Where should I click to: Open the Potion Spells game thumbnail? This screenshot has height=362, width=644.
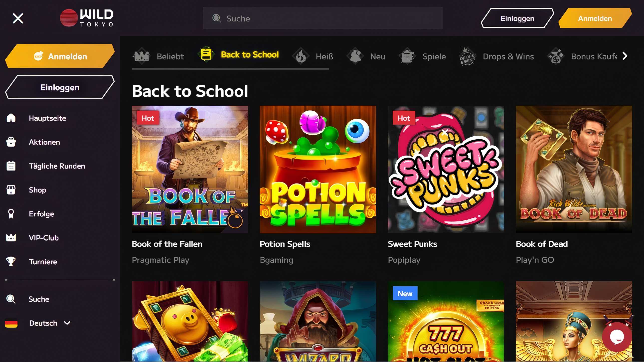318,170
